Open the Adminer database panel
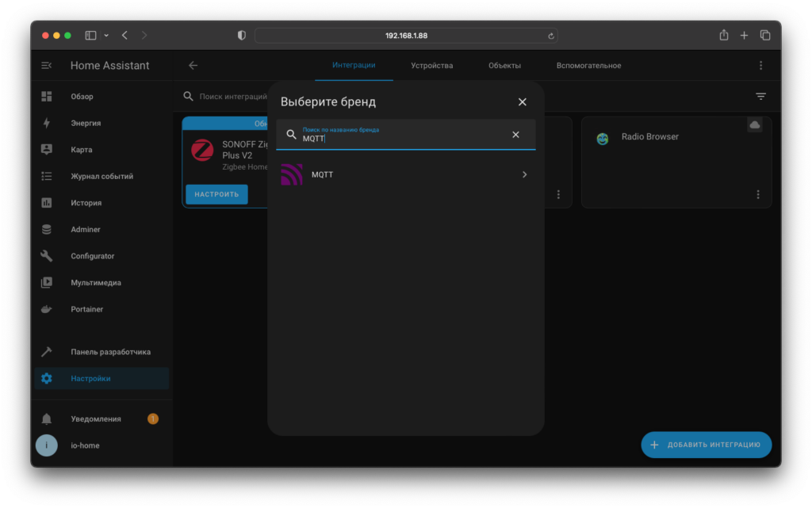812x508 pixels. click(102, 229)
